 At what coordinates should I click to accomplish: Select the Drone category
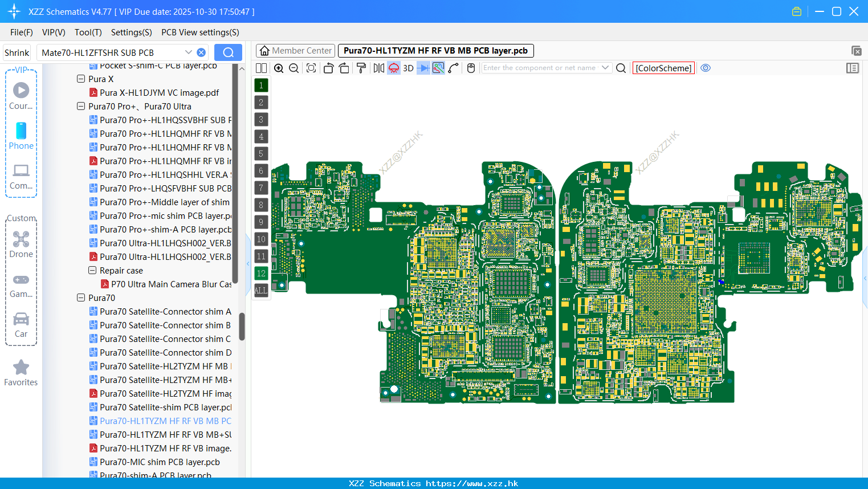pos(21,244)
